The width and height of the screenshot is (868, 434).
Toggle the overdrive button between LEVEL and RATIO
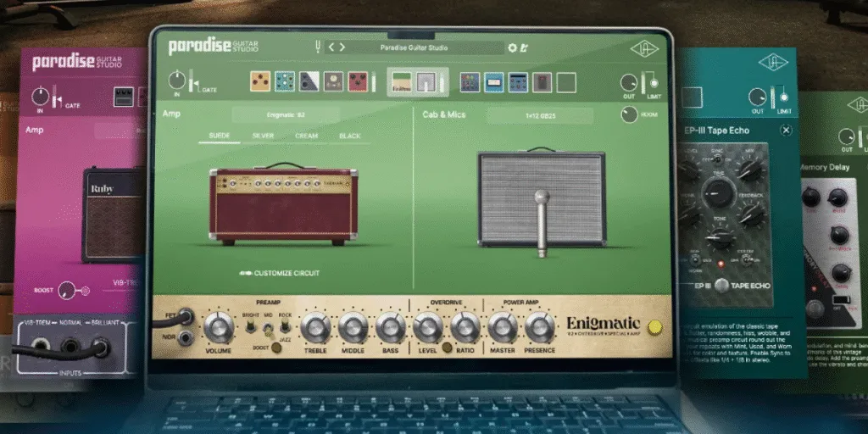click(x=446, y=348)
